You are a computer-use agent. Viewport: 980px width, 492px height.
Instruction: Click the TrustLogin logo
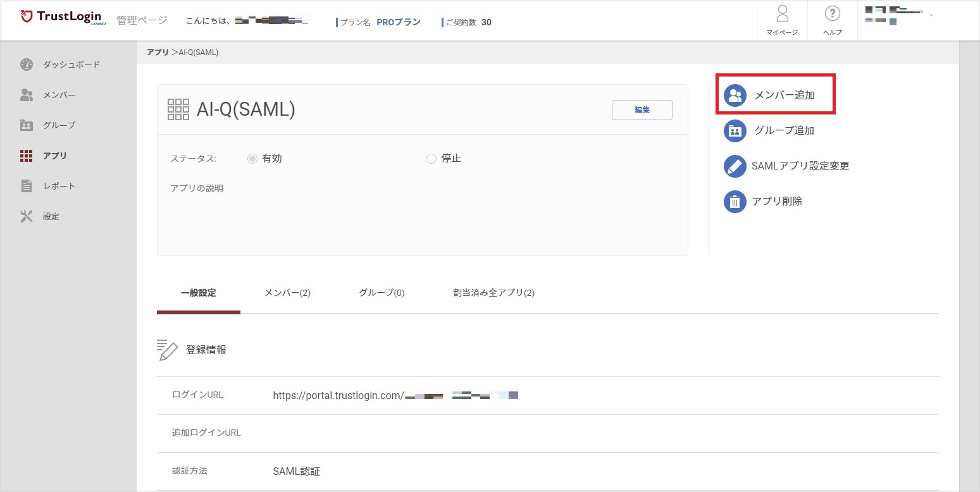pos(63,17)
